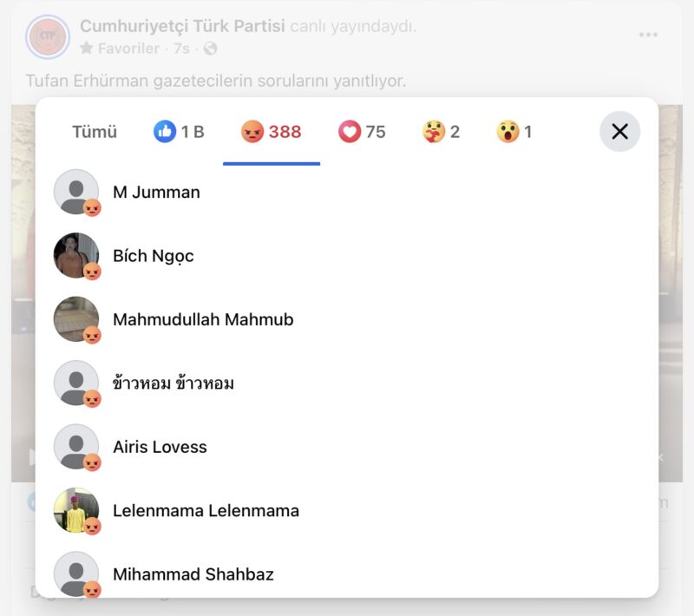Open the love reactions tab showing 75
The height and width of the screenshot is (616, 694).
362,132
